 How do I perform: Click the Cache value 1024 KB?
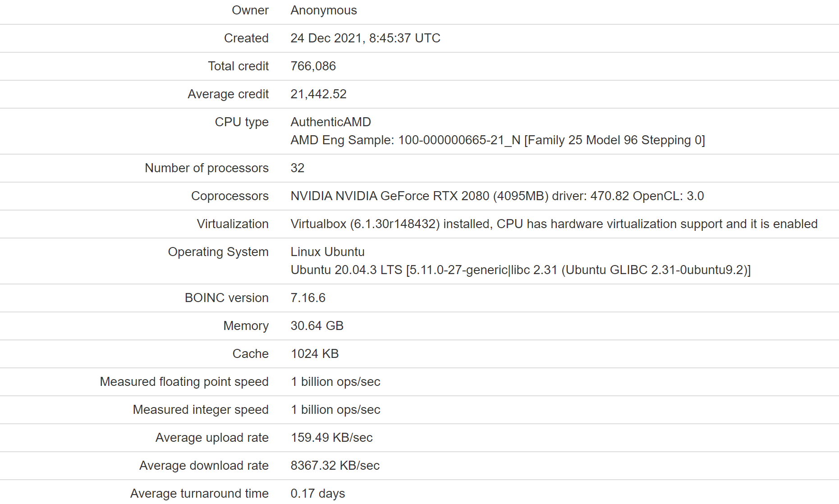point(315,354)
